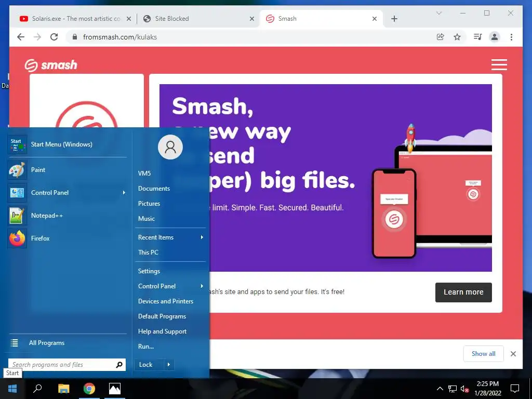View site info via the padlock icon
Viewport: 532px width, 399px height.
(x=75, y=37)
